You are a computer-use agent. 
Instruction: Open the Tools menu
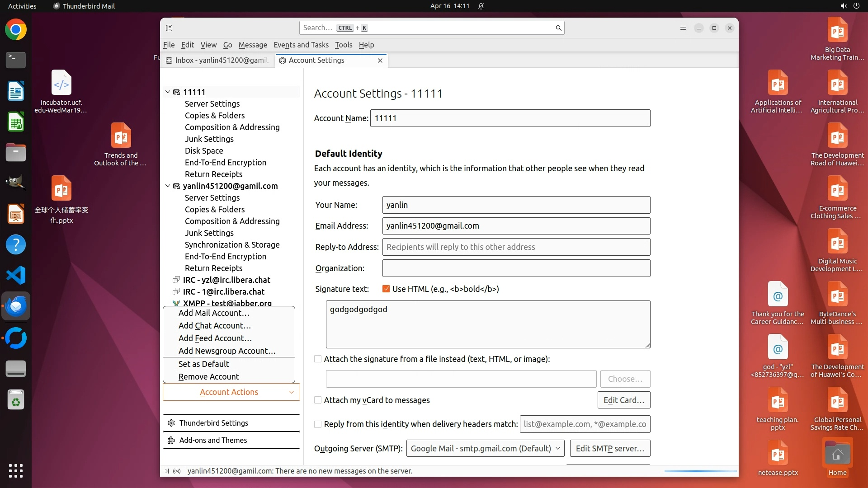coord(343,45)
